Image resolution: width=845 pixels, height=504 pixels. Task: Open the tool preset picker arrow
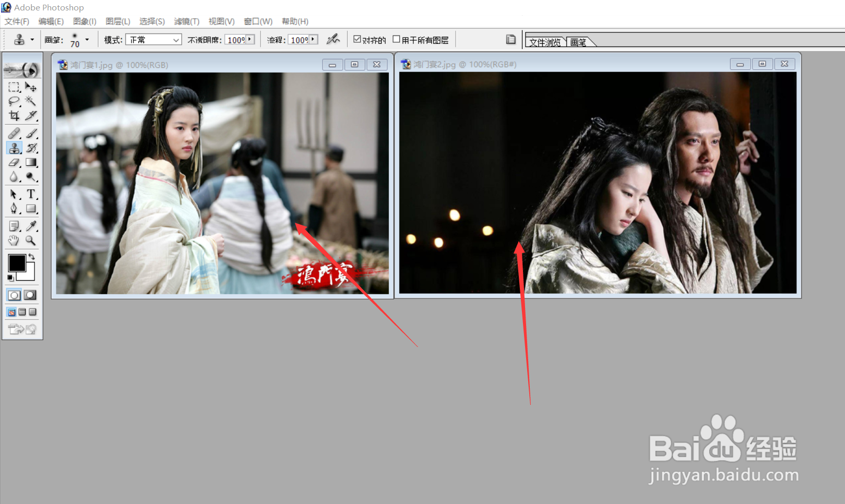(x=32, y=40)
